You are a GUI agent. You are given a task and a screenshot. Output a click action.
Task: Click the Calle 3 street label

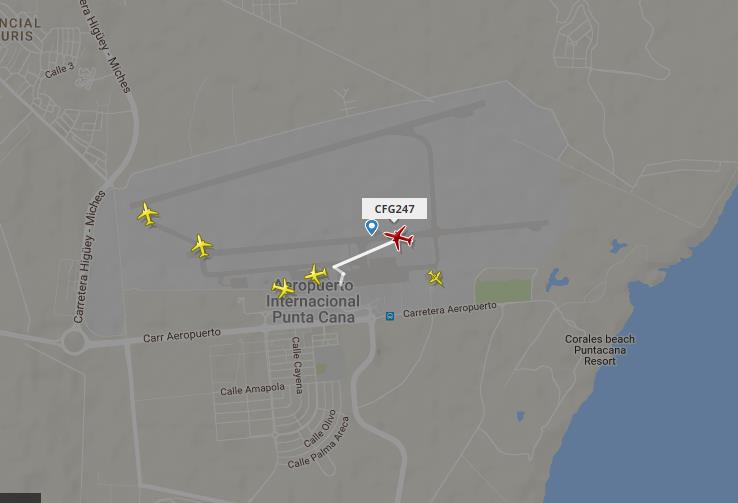(x=60, y=71)
